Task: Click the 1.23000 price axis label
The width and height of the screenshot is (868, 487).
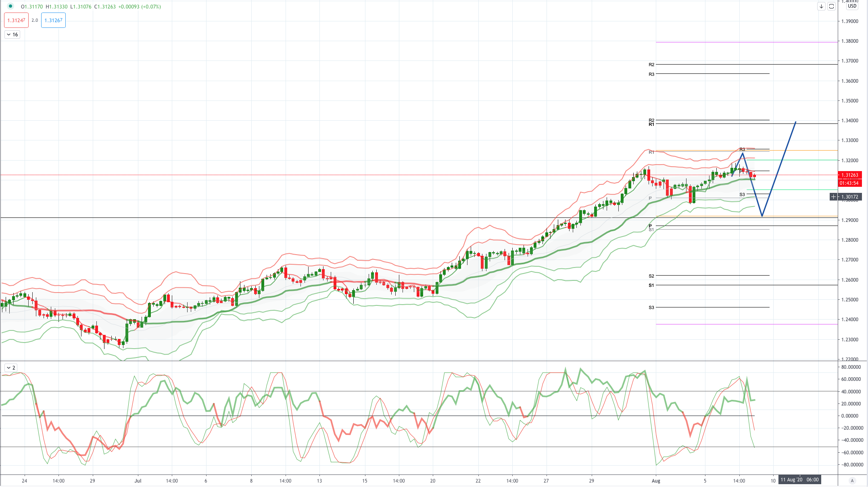Action: [849, 340]
